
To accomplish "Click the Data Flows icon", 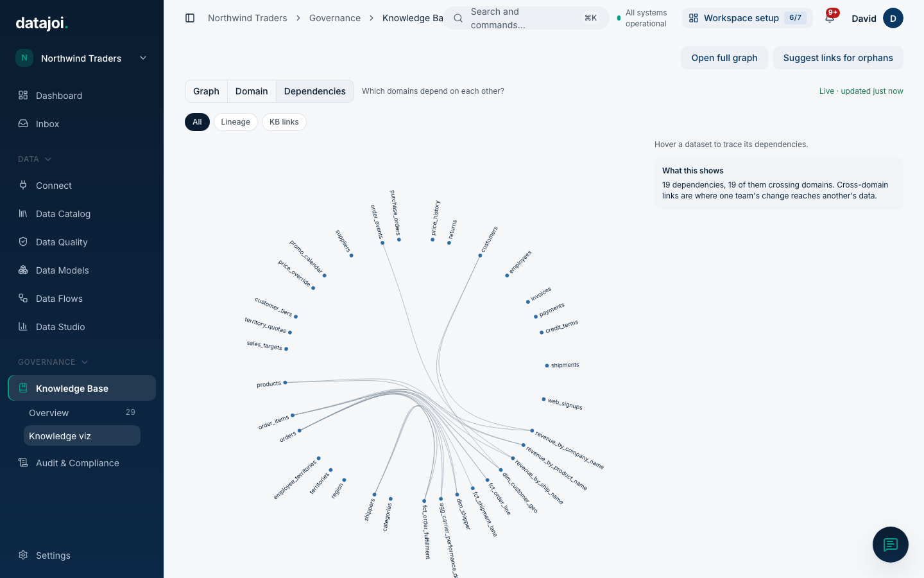I will pyautogui.click(x=23, y=298).
